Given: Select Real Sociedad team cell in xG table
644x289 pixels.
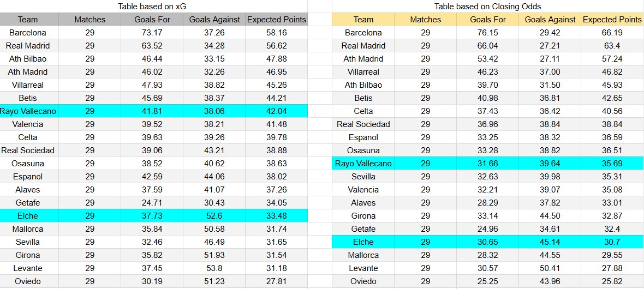Looking at the screenshot, I should click(x=28, y=150).
